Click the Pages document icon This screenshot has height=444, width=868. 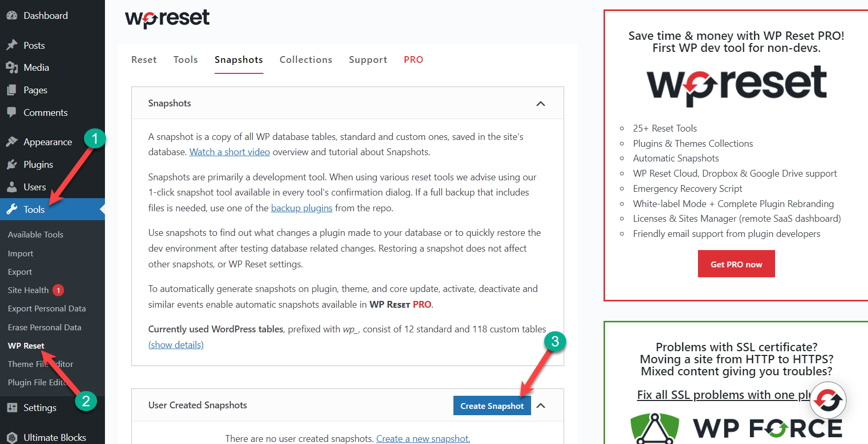[12, 90]
